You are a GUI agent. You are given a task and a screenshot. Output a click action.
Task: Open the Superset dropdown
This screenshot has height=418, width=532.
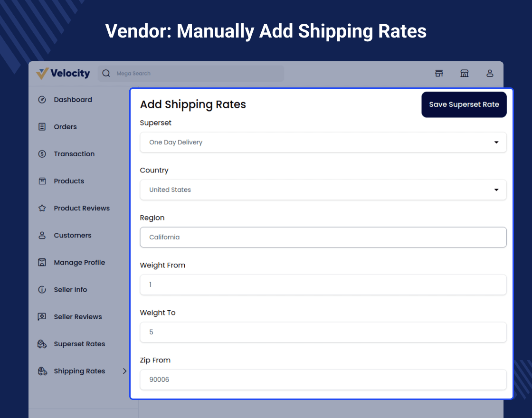click(x=323, y=142)
